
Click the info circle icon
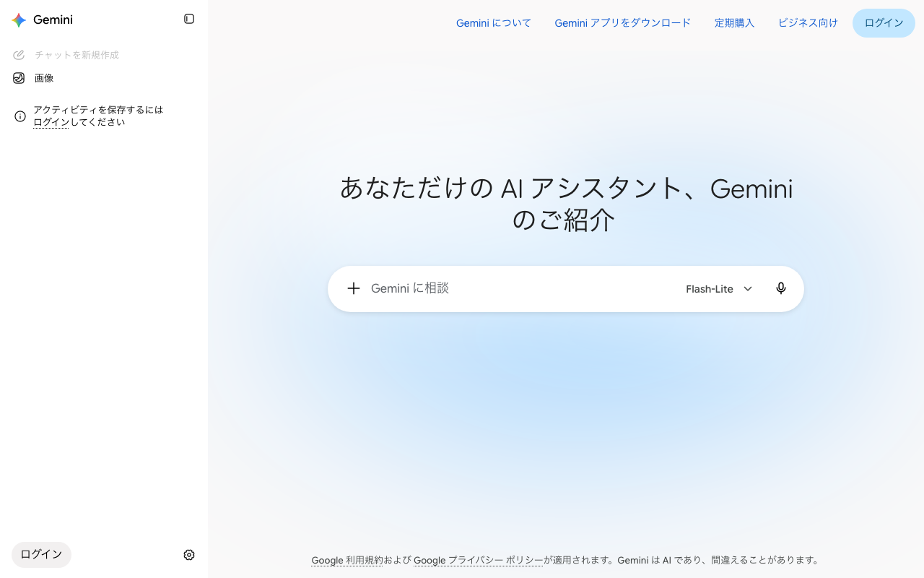point(20,116)
